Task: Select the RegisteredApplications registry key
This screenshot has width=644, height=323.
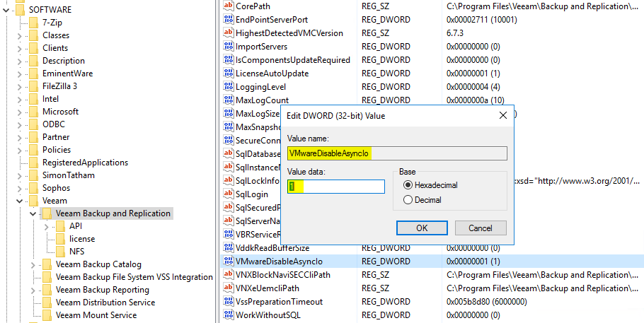Action: (x=85, y=163)
